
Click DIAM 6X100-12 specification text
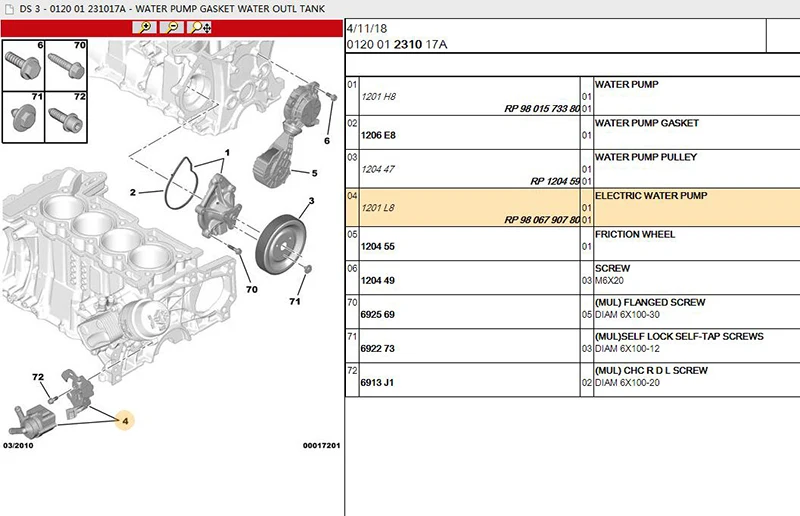pos(627,349)
